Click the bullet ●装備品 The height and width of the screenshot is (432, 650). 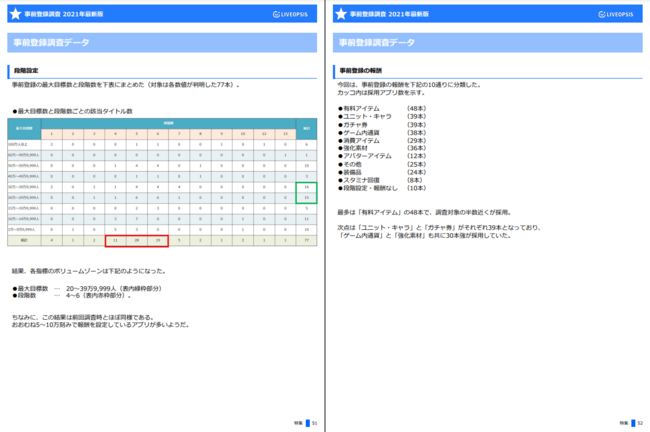click(349, 172)
